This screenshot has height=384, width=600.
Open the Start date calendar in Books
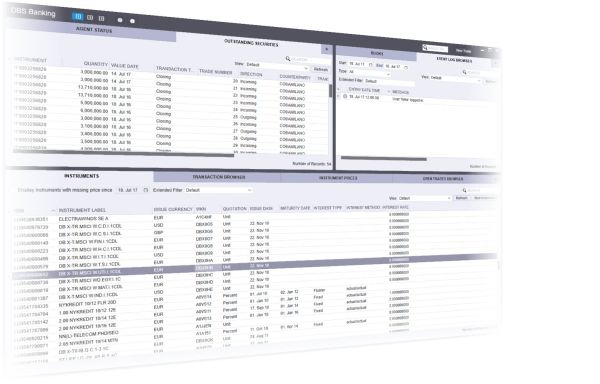click(370, 65)
